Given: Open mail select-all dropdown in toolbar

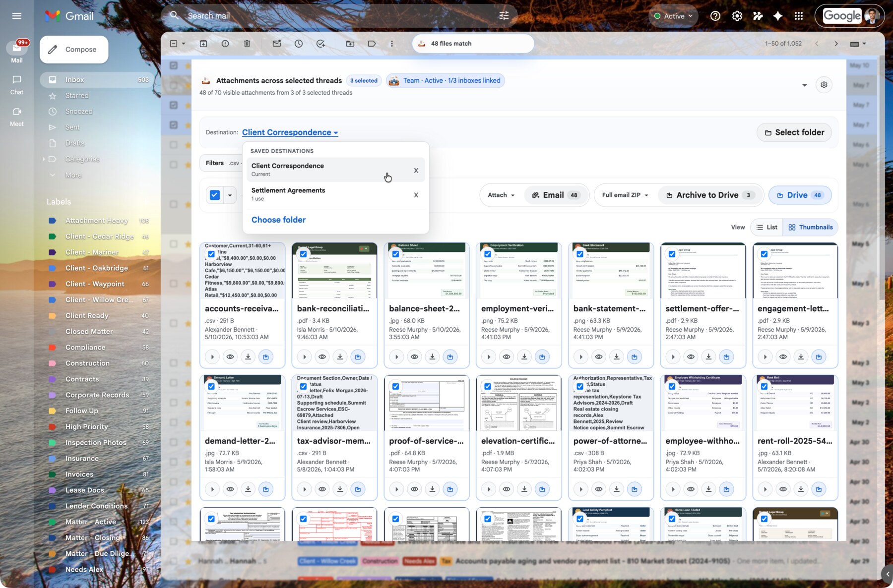Looking at the screenshot, I should coord(184,44).
